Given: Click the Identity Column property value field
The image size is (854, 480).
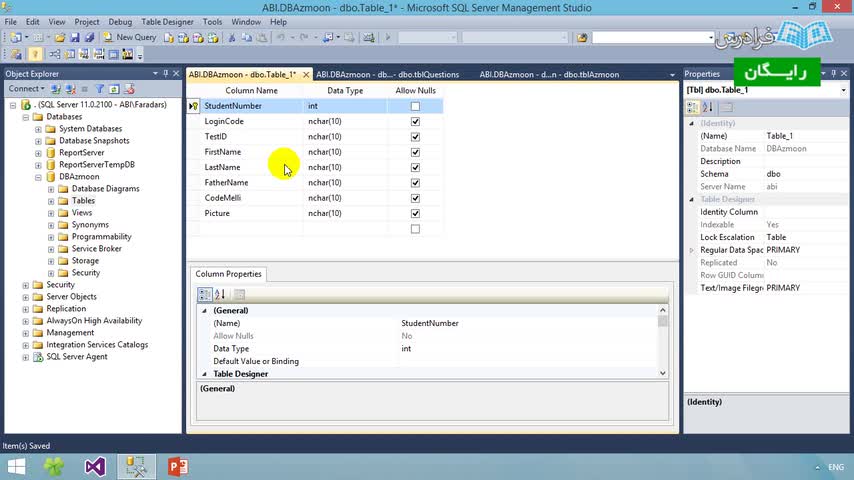Looking at the screenshot, I should [x=806, y=212].
